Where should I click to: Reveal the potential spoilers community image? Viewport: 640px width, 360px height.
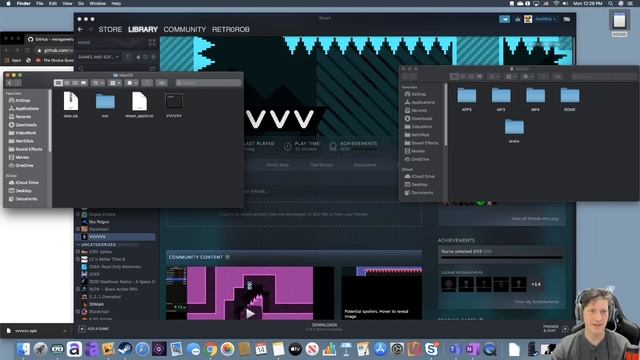click(x=382, y=293)
